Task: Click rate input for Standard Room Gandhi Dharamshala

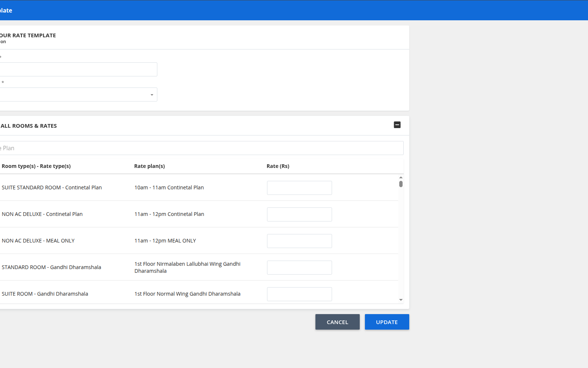Action: tap(299, 268)
